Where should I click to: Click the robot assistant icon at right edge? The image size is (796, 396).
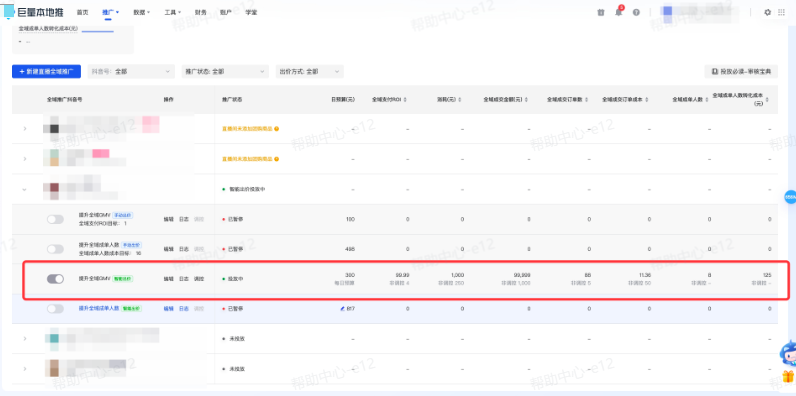[x=787, y=353]
